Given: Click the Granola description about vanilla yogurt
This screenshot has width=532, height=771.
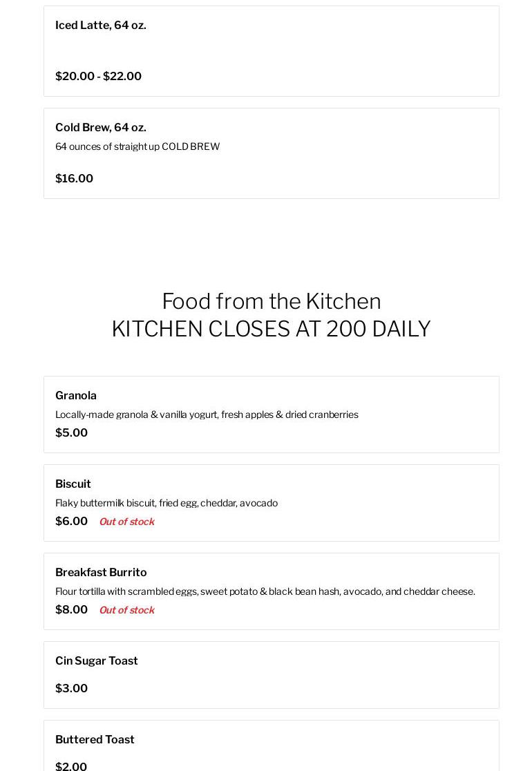Looking at the screenshot, I should (x=207, y=415).
